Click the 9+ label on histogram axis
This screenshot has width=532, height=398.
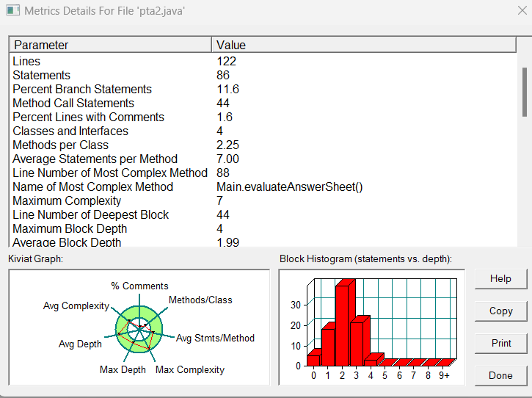[x=444, y=375]
